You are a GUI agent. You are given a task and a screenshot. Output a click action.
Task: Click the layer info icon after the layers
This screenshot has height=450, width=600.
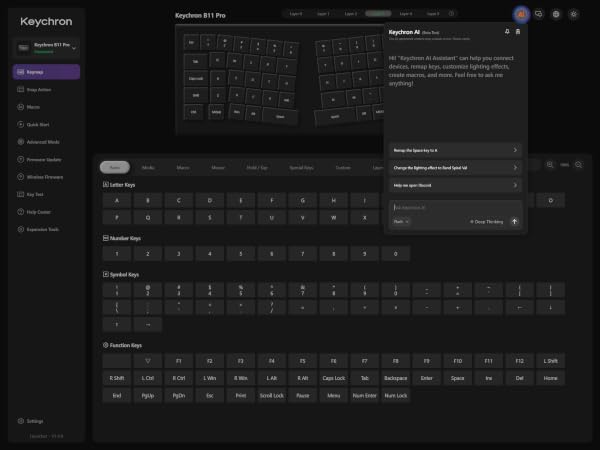(x=451, y=14)
